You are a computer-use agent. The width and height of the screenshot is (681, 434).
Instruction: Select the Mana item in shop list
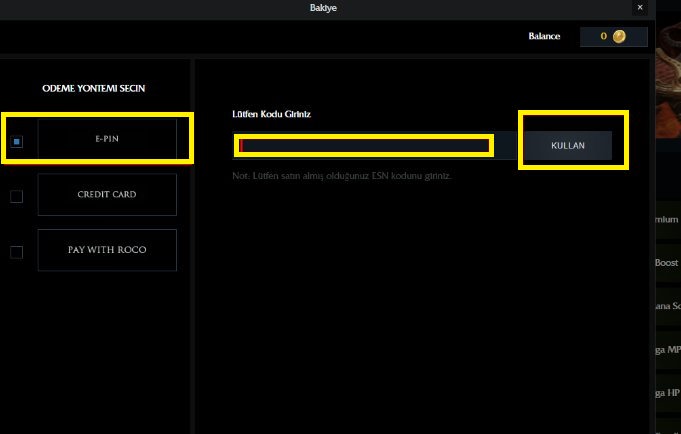[x=667, y=306]
